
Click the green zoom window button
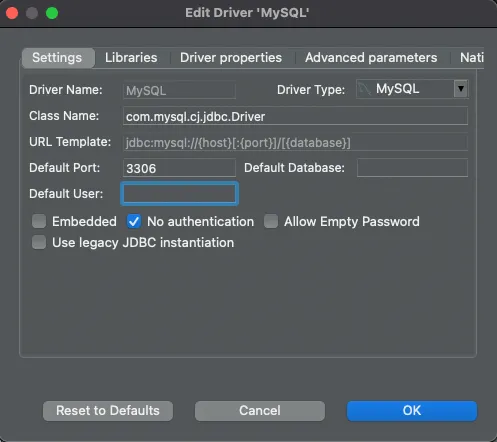pos(52,13)
